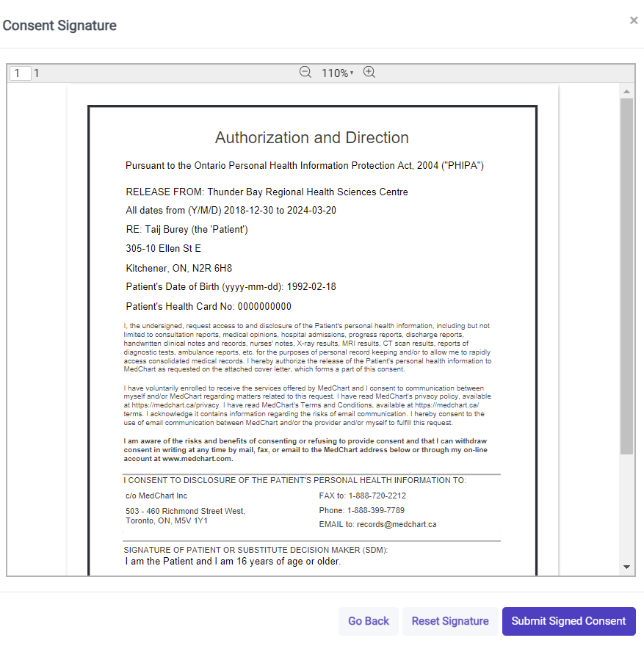
Task: Click the scroll down arrow
Action: 626,567
